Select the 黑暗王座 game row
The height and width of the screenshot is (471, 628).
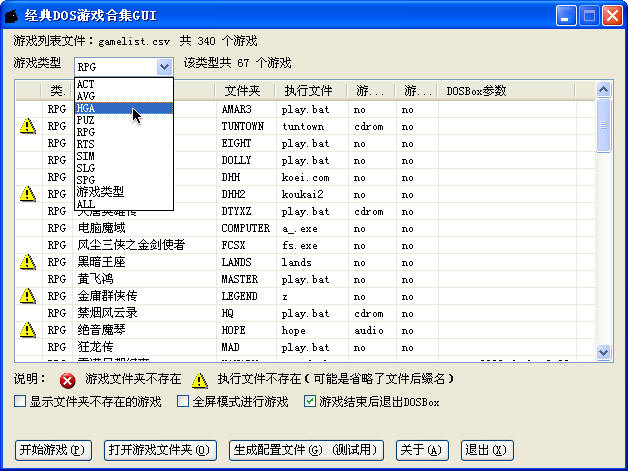pyautogui.click(x=305, y=262)
